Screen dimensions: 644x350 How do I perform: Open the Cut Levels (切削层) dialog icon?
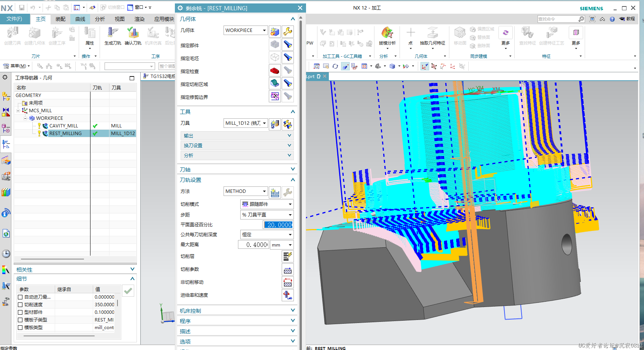point(288,256)
